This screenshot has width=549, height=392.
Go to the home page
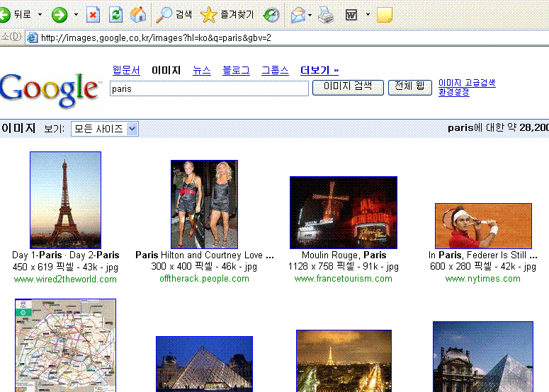click(x=138, y=15)
